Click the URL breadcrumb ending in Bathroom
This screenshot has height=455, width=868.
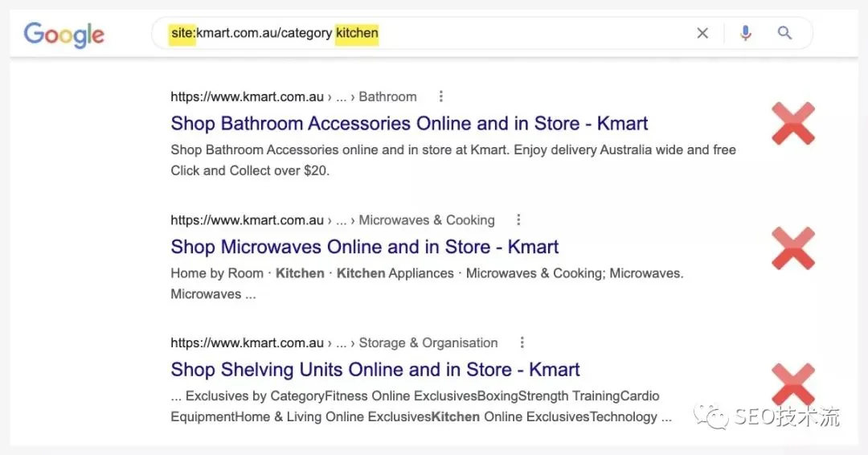(293, 96)
